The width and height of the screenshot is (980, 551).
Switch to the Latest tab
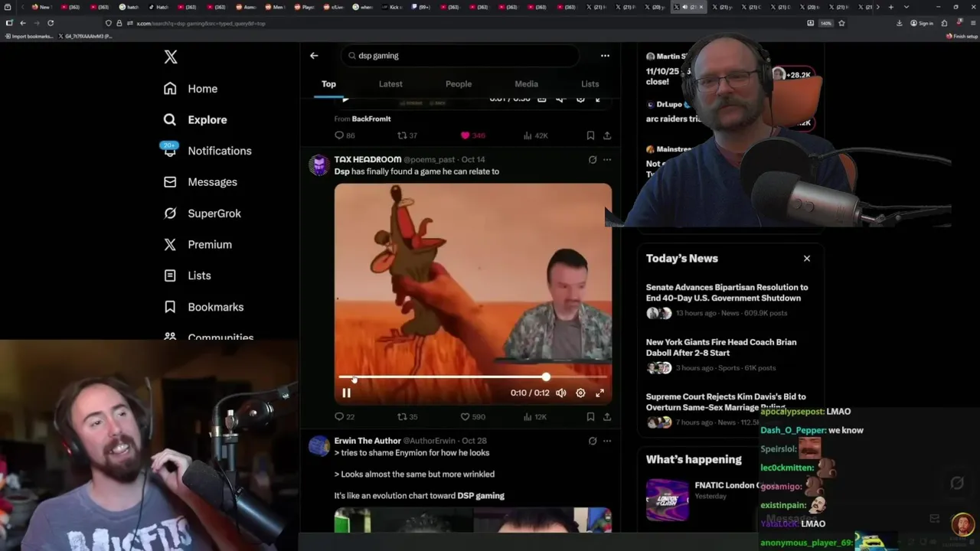point(390,84)
